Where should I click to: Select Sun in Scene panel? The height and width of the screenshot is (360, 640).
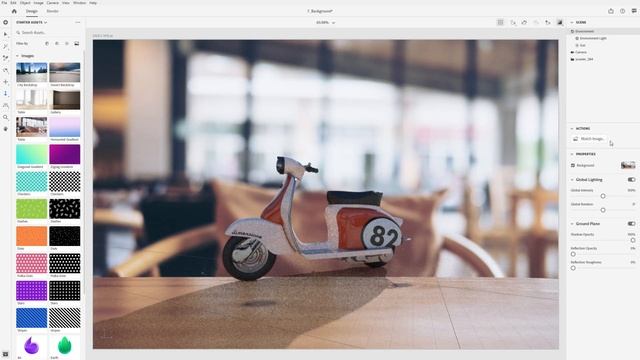pyautogui.click(x=582, y=45)
